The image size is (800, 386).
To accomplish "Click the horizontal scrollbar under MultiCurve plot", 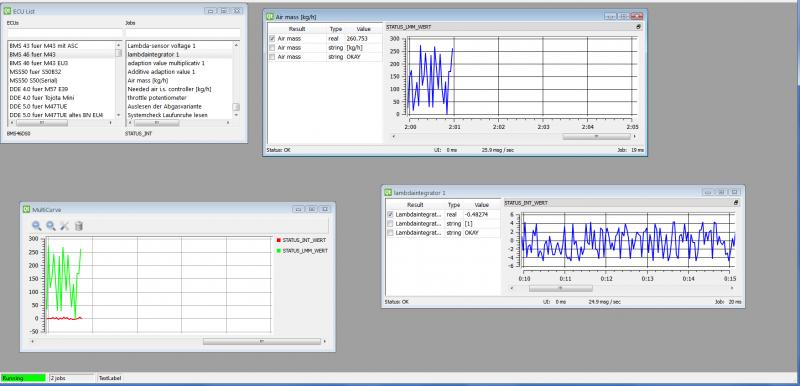I will pyautogui.click(x=262, y=341).
